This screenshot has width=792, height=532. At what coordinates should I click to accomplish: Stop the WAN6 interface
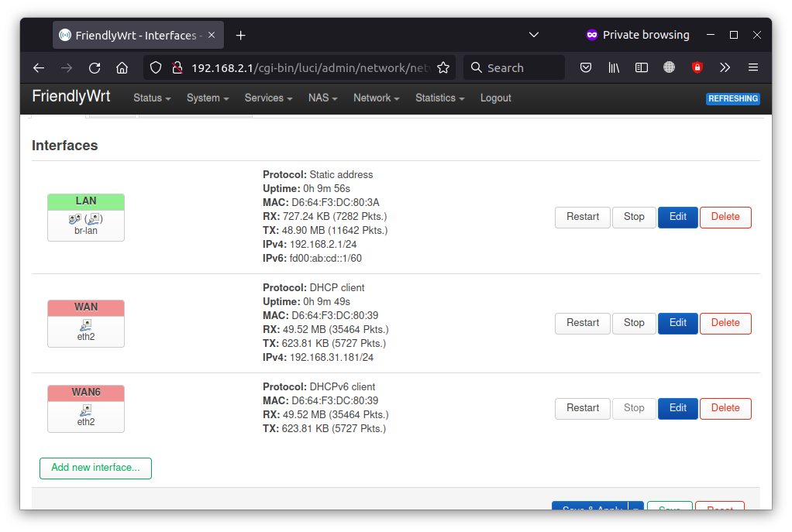pyautogui.click(x=634, y=408)
